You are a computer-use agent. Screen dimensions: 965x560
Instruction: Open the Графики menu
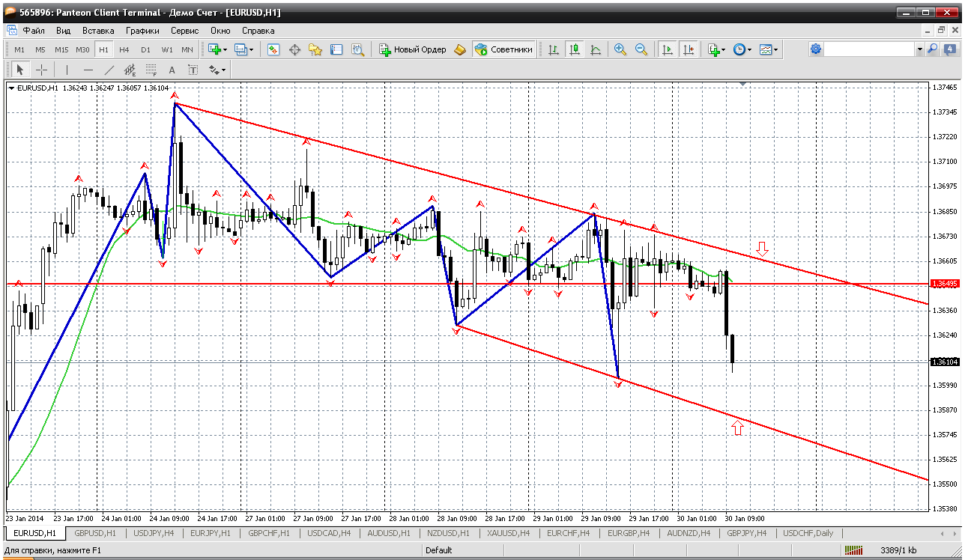142,31
